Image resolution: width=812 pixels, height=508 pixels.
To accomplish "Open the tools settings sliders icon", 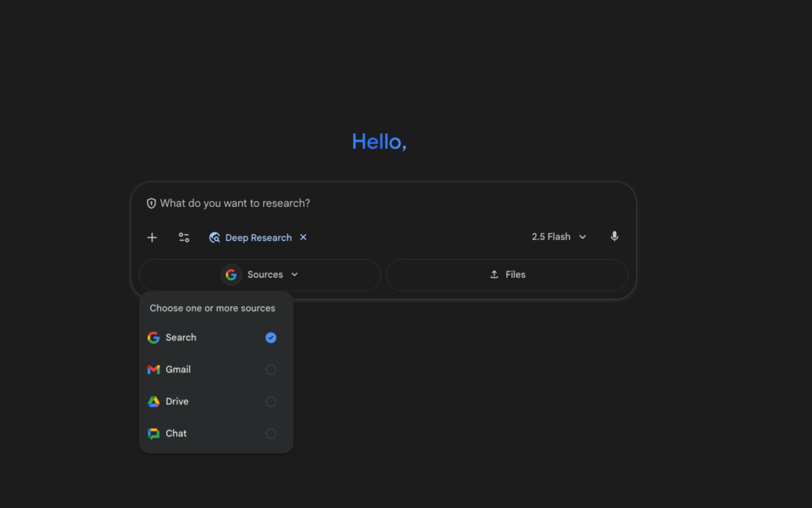I will (183, 237).
